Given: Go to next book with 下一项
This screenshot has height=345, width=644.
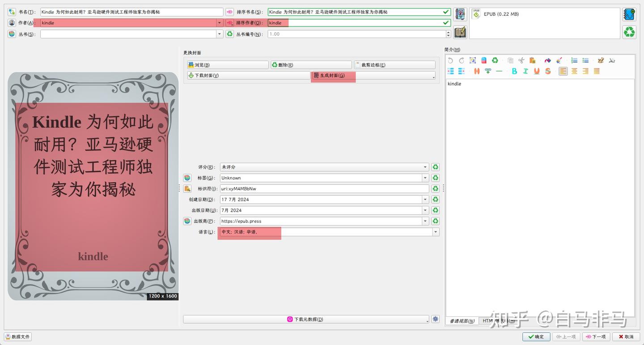Looking at the screenshot, I should point(596,336).
